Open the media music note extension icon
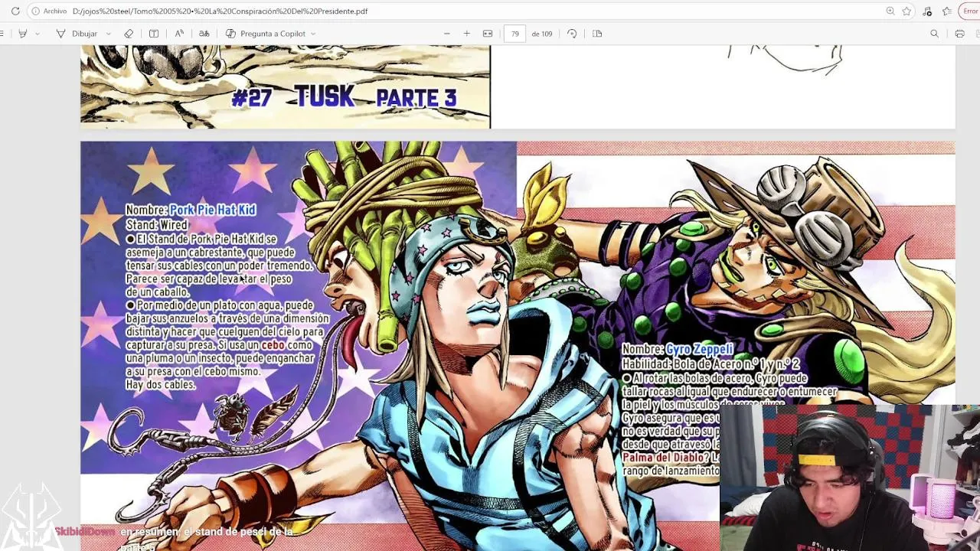This screenshot has height=551, width=980. (927, 11)
